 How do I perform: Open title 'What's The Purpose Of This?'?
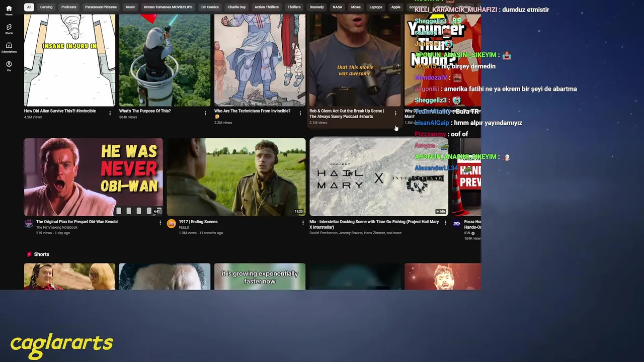145,111
